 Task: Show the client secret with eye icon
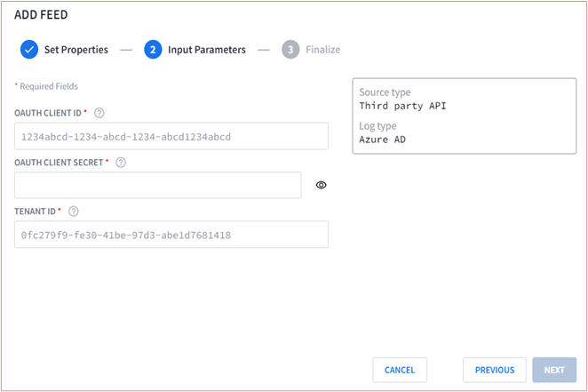click(x=321, y=185)
